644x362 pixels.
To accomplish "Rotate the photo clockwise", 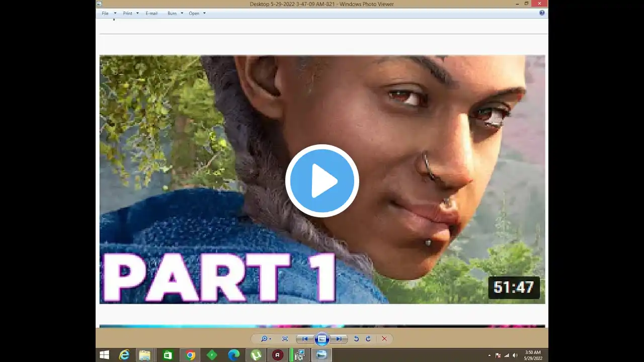I will (x=368, y=339).
